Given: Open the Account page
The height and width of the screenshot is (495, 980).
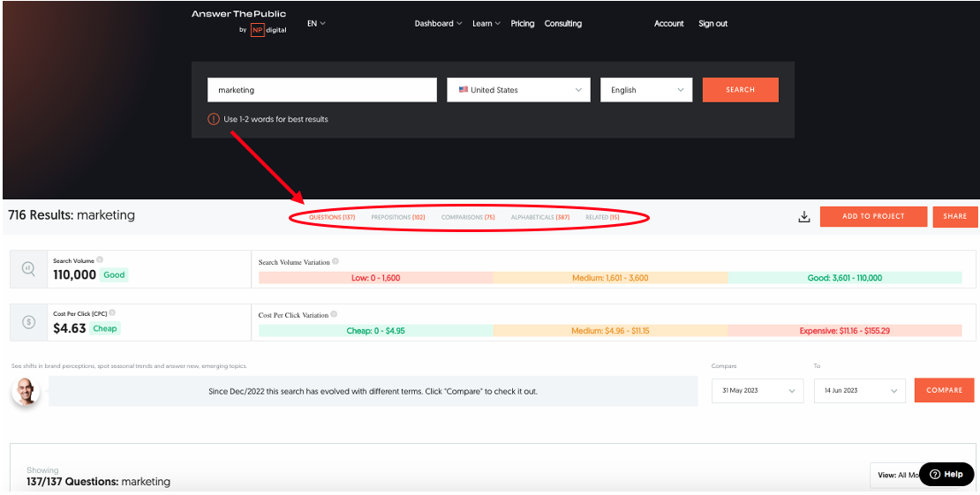Looking at the screenshot, I should [668, 24].
